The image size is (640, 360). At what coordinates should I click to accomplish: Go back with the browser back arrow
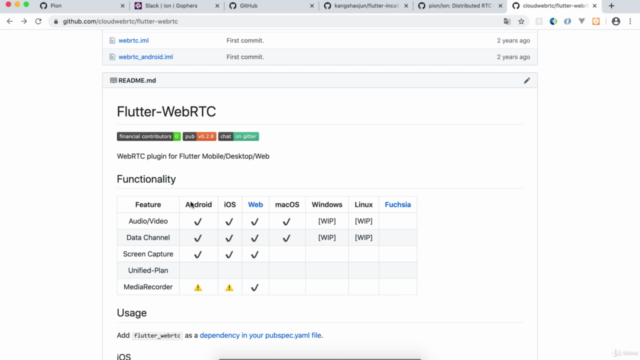10,21
